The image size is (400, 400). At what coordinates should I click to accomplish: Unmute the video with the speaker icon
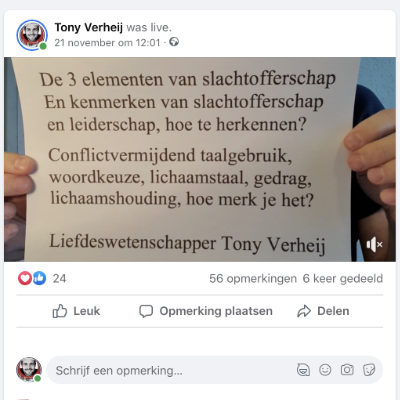(x=374, y=245)
